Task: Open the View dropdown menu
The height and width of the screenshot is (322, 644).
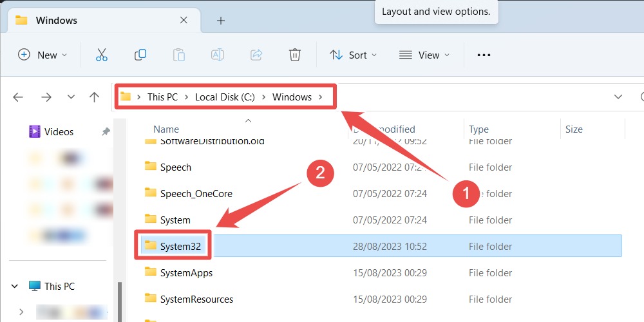Action: point(424,55)
